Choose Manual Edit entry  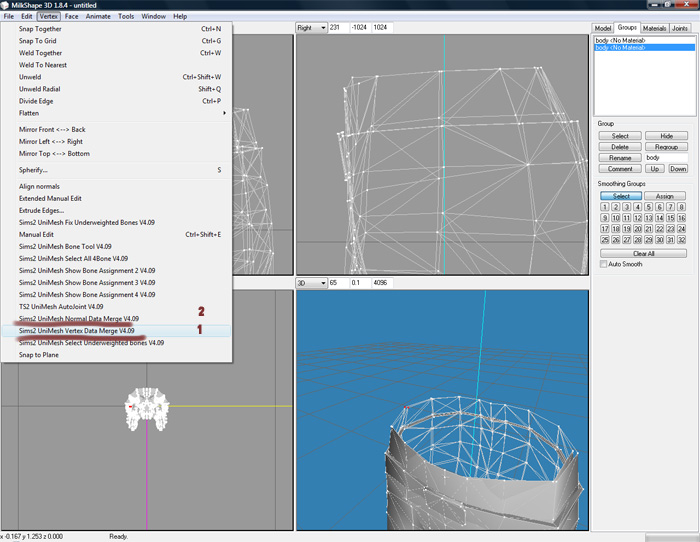pyautogui.click(x=116, y=234)
